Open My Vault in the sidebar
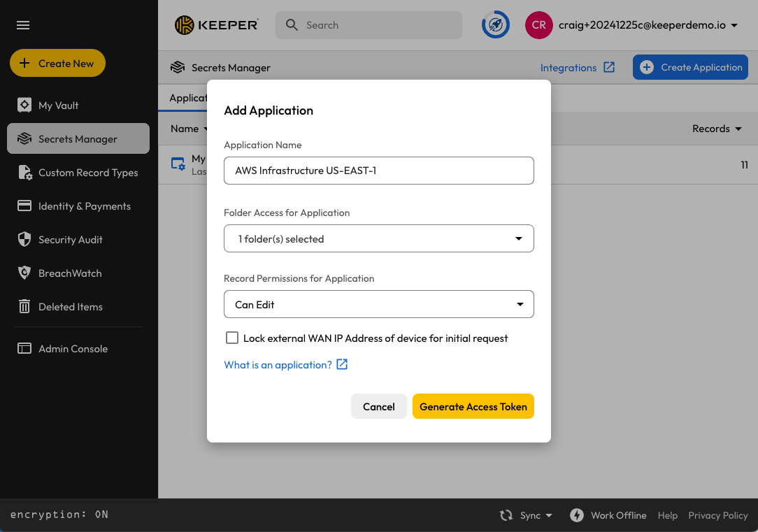This screenshot has width=758, height=532. 58,106
